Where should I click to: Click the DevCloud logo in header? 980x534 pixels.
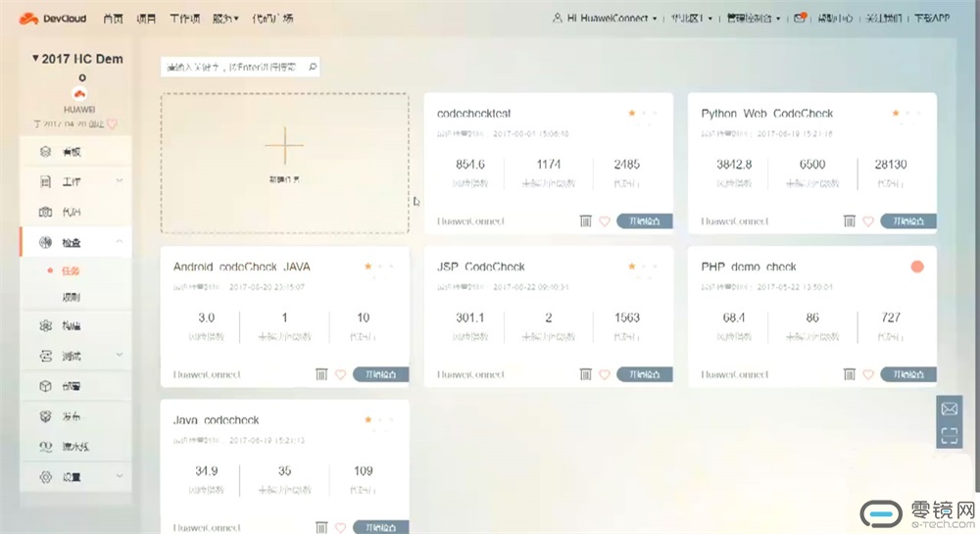pyautogui.click(x=51, y=18)
